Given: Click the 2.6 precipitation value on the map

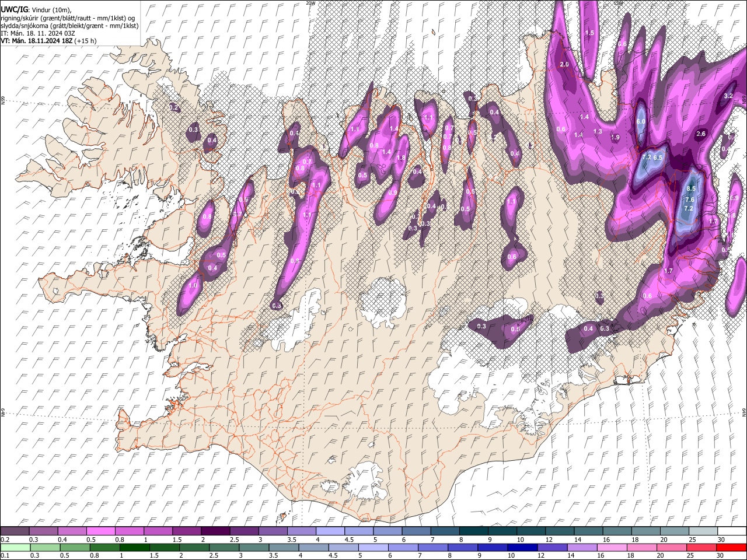Looking at the screenshot, I should pyautogui.click(x=701, y=134).
